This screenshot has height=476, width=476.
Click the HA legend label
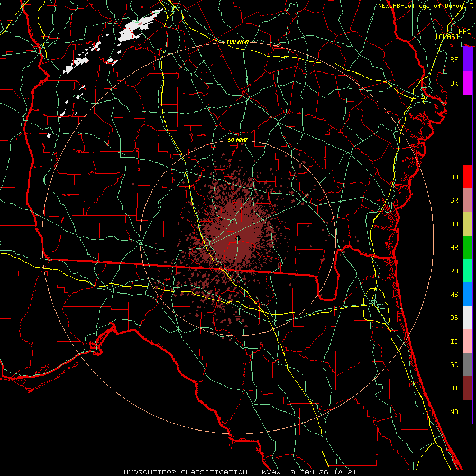coord(454,177)
